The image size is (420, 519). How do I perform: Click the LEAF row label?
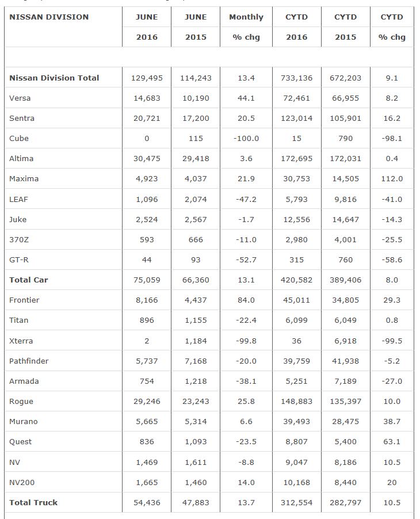tap(18, 199)
